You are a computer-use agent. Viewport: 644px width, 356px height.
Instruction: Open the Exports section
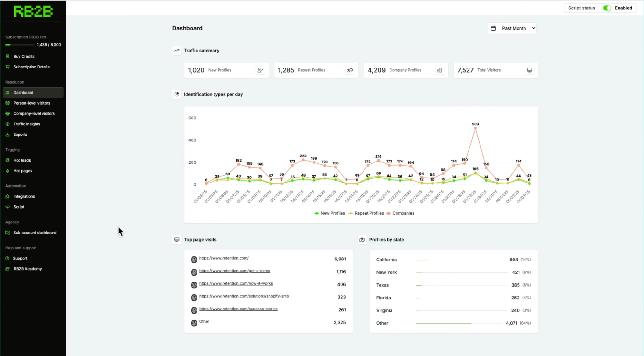33,134
